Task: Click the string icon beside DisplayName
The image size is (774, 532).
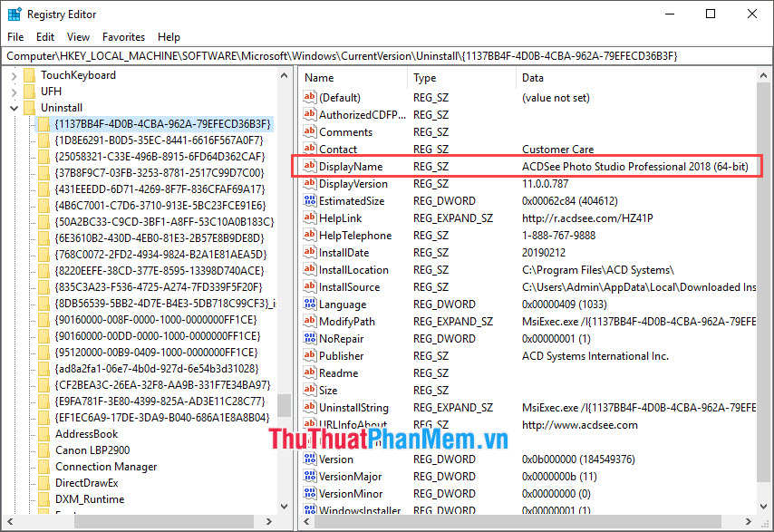Action: coord(309,166)
